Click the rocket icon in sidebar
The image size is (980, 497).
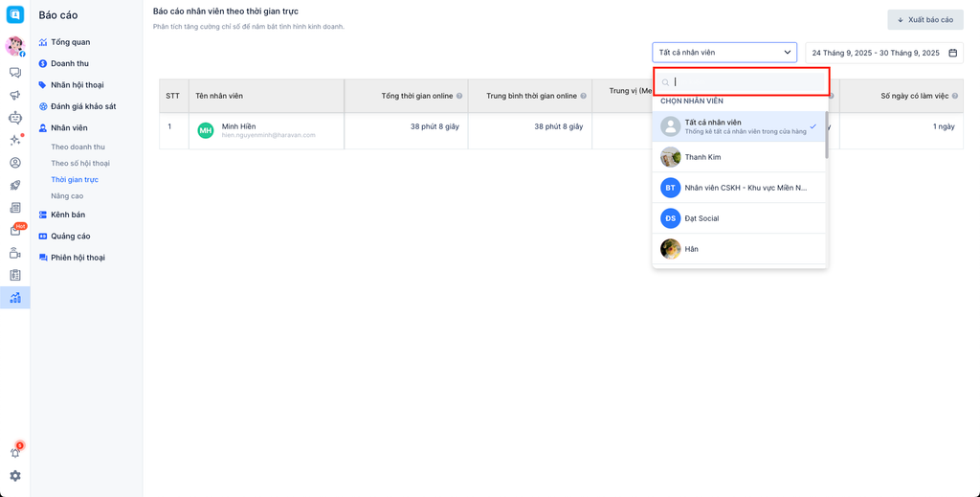(x=15, y=185)
